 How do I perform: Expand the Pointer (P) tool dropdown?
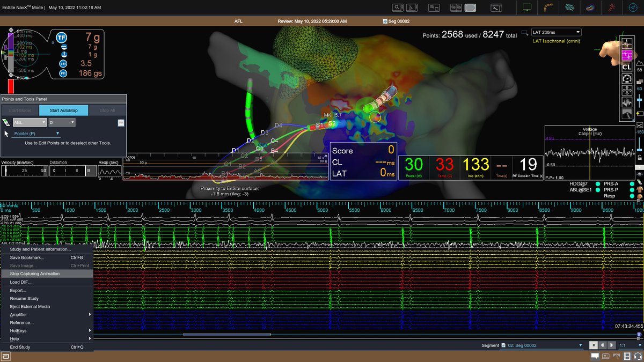tap(36, 134)
